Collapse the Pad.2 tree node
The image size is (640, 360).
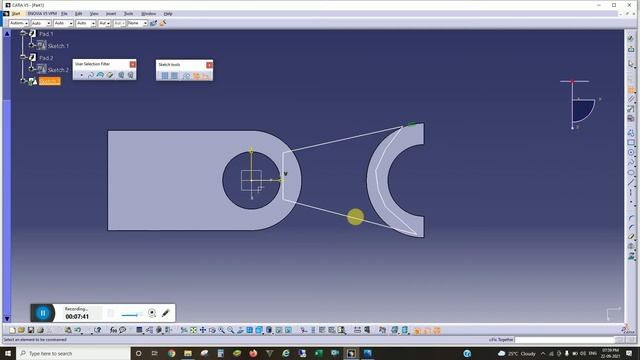coord(23,57)
